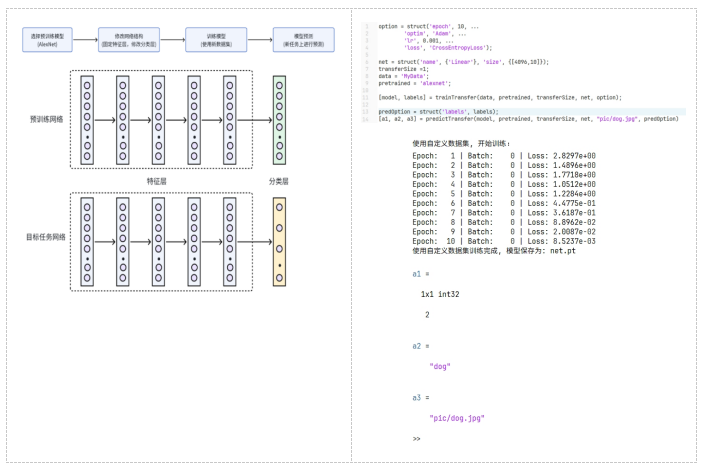Click the "dog" output value of a2
The width and height of the screenshot is (705, 467).
point(440,366)
